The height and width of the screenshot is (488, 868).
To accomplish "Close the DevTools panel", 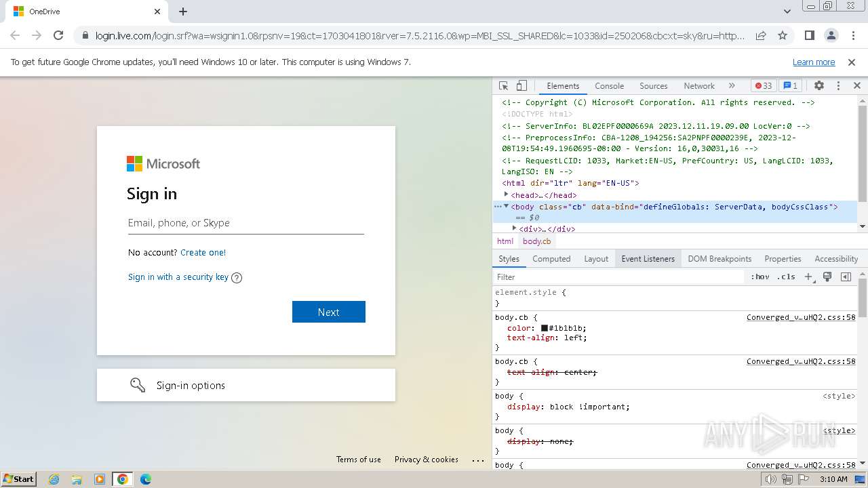I will 856,86.
